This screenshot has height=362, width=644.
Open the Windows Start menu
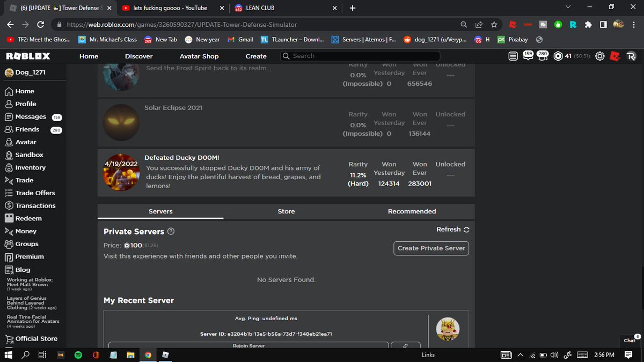9,355
